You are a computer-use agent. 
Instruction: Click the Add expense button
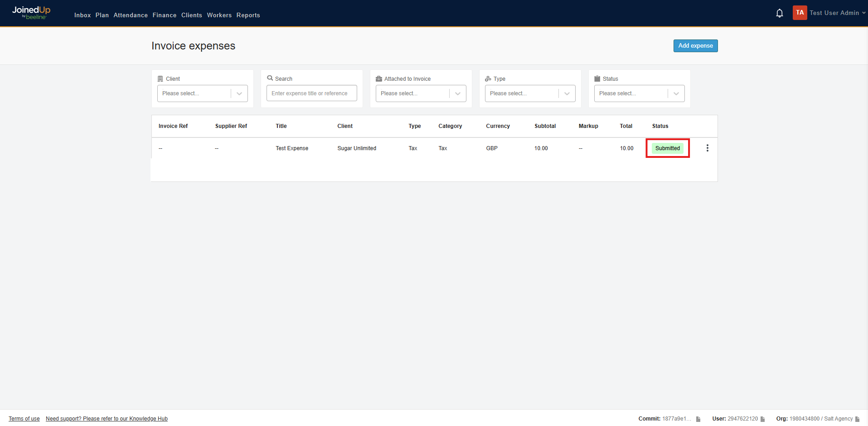695,45
